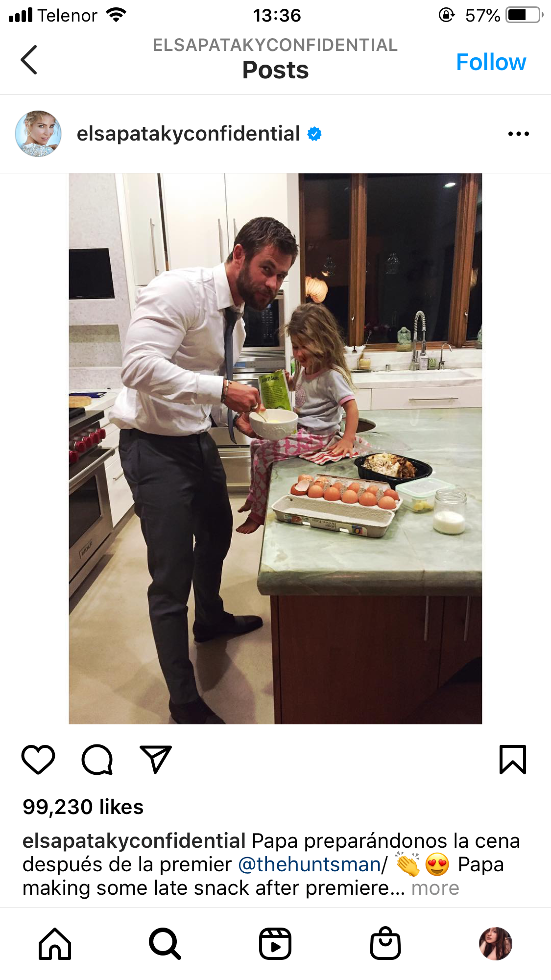Tap the back arrow to leave Posts
This screenshot has height=980, width=551.
tap(29, 60)
